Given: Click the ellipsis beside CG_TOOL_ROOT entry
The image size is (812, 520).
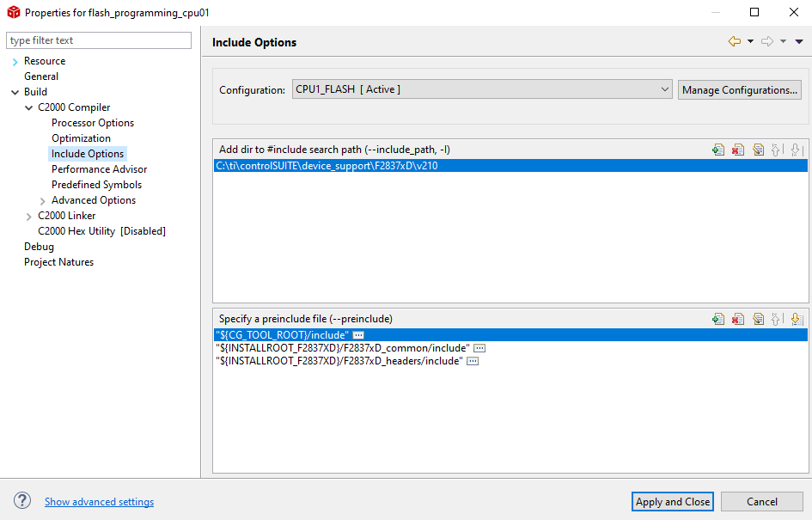Looking at the screenshot, I should click(x=357, y=334).
